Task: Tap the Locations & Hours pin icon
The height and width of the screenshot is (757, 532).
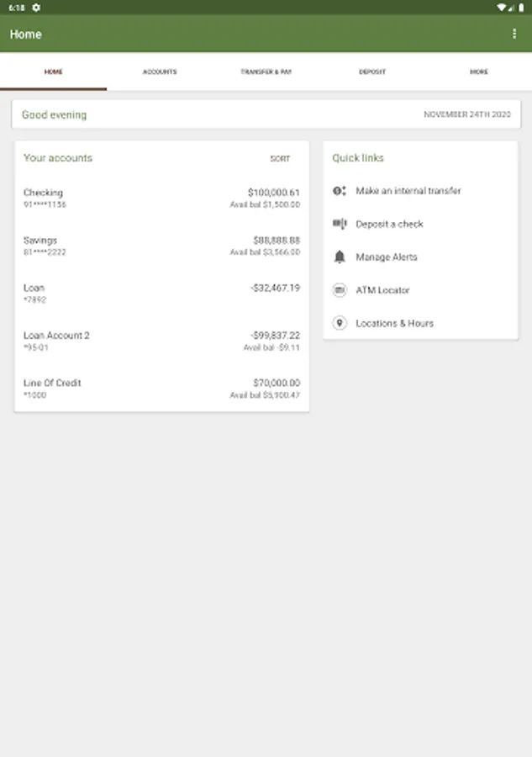Action: coord(340,323)
